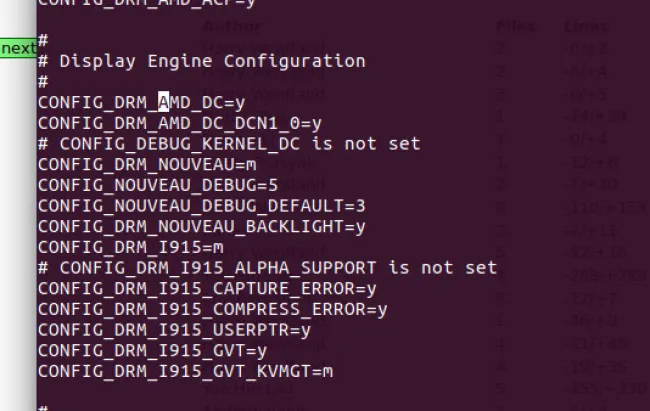Select the CONFIG_NOUVEAU_DEBUG_DEFAULT=3 entry

[202, 206]
